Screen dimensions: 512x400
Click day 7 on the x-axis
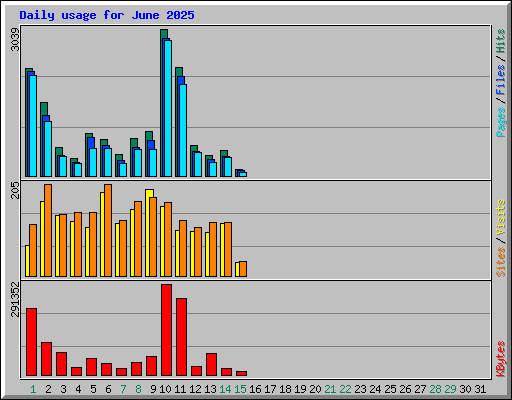pos(123,389)
